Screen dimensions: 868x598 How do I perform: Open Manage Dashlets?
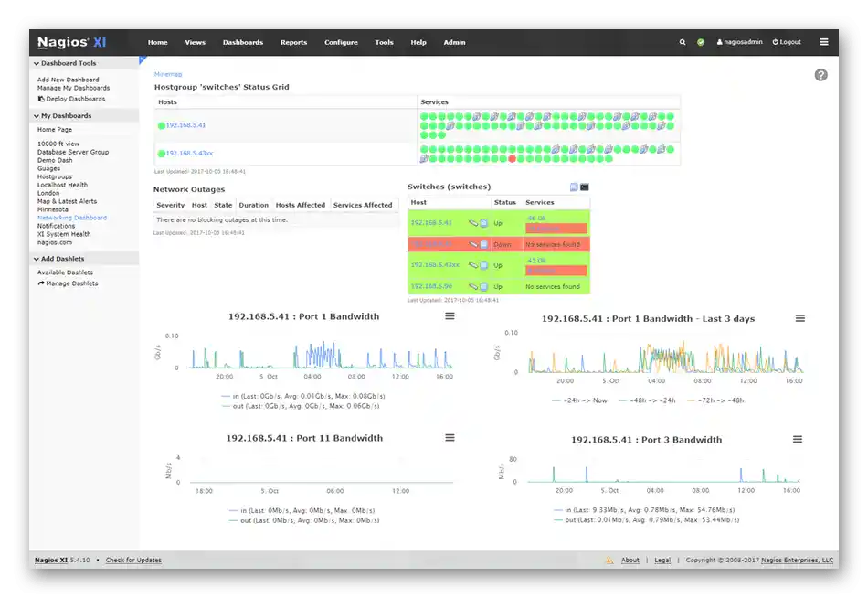click(x=69, y=283)
